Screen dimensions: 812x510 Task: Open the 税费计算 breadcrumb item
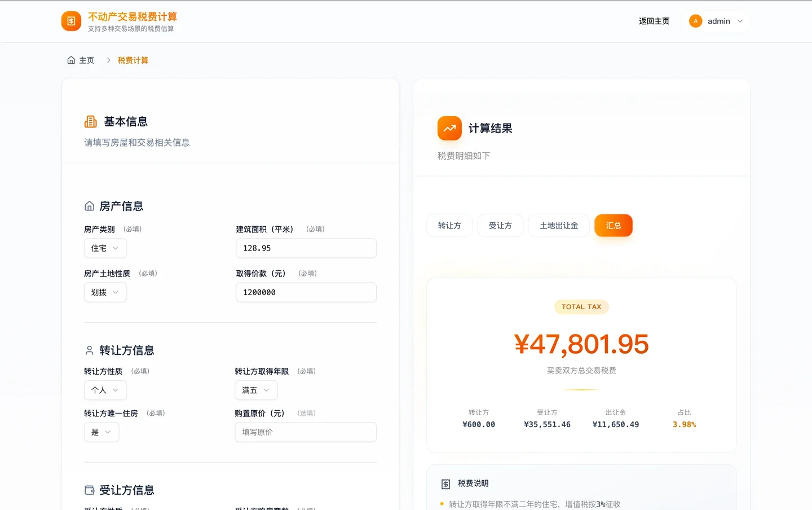(133, 60)
